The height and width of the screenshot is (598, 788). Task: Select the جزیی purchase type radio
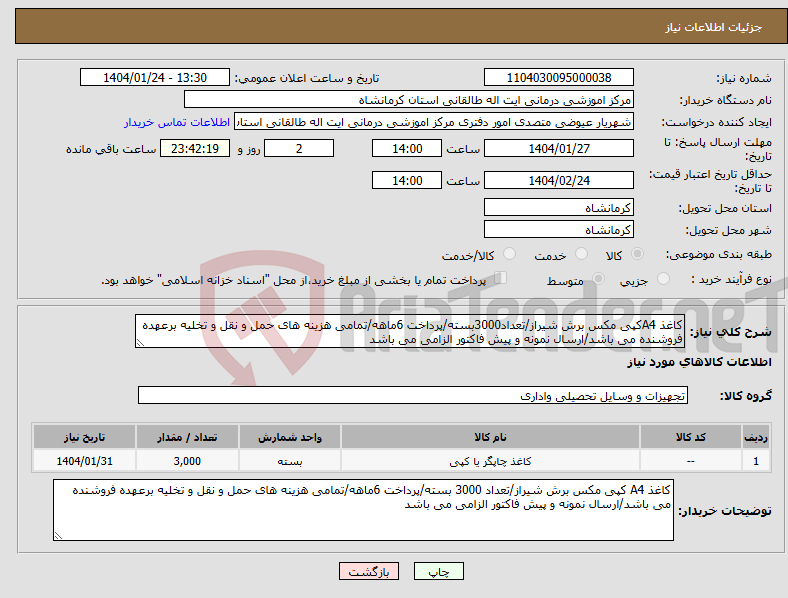[663, 279]
